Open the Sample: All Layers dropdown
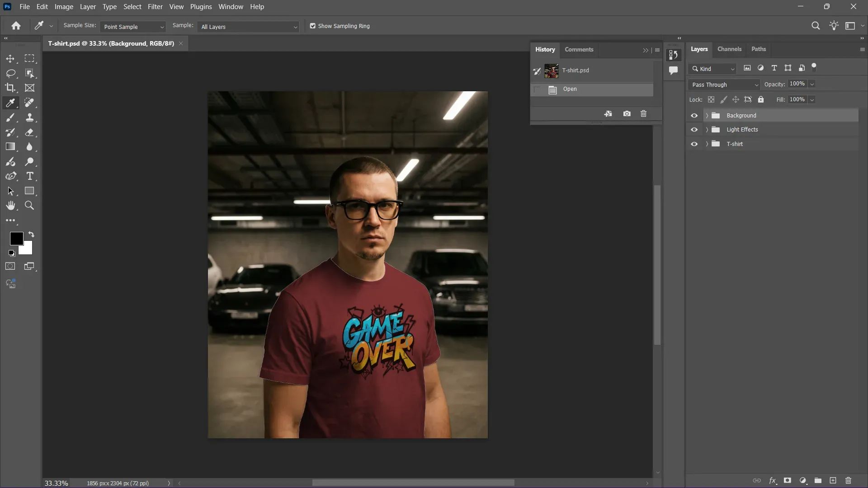The width and height of the screenshot is (868, 488). [x=248, y=27]
